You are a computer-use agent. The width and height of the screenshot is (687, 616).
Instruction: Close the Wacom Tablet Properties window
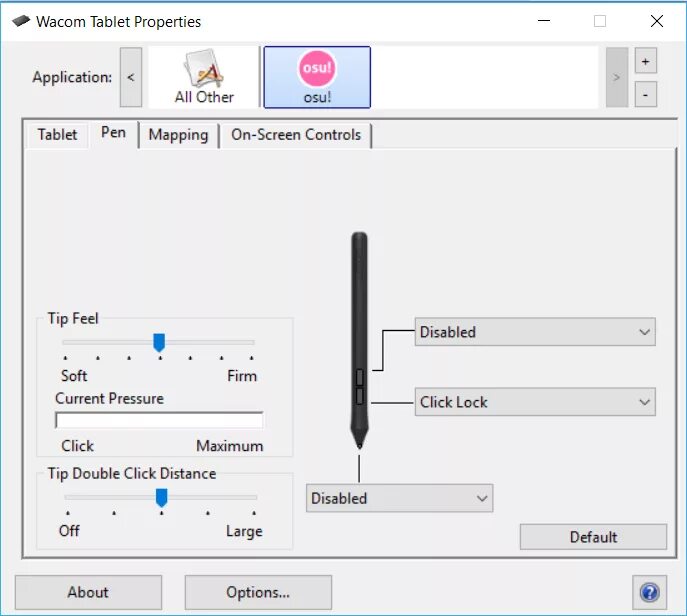[x=657, y=21]
